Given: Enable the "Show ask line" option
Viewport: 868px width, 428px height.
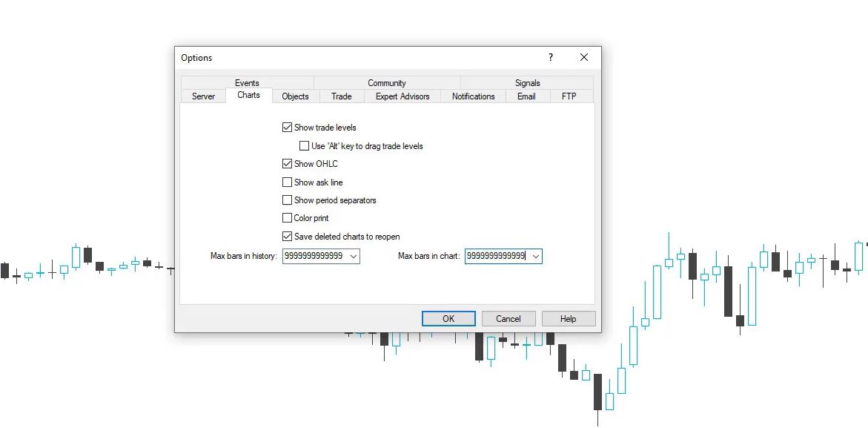Looking at the screenshot, I should (x=288, y=182).
